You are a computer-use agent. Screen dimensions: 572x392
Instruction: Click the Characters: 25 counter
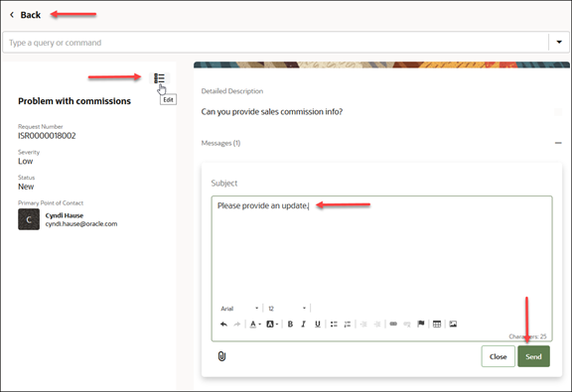click(x=527, y=336)
